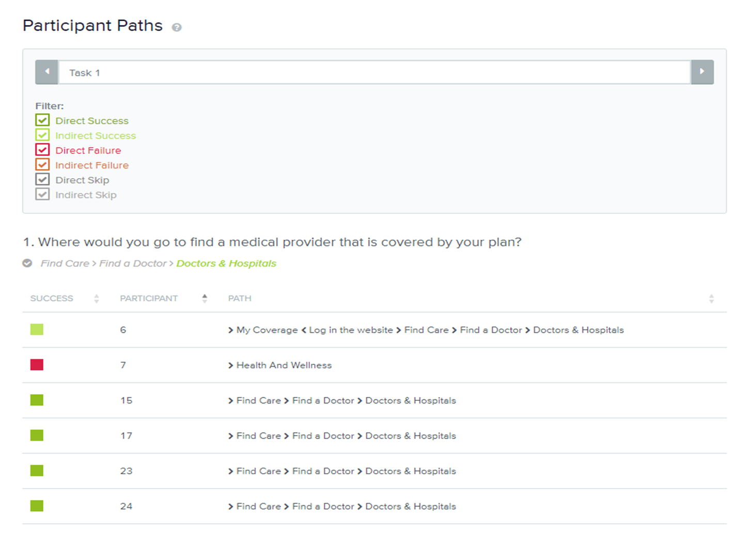Uncheck the Indirect Success filter
This screenshot has width=750, height=560.
click(x=42, y=135)
